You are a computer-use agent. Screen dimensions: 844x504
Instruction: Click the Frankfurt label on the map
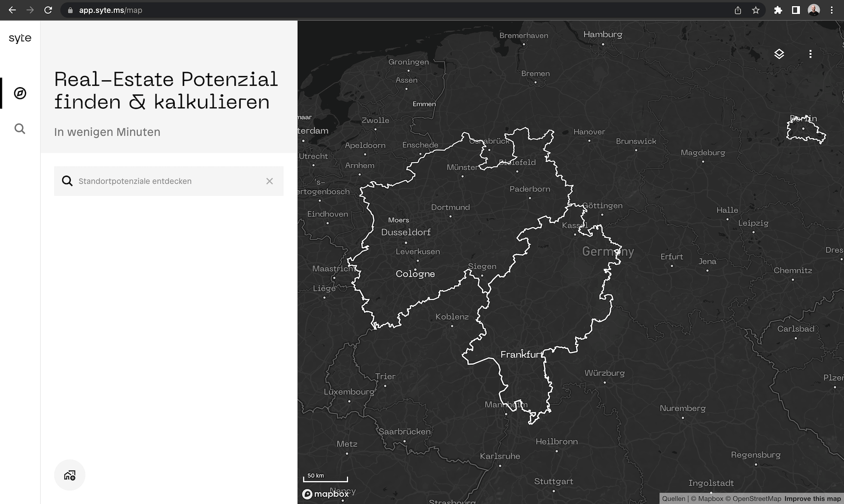coord(522,355)
